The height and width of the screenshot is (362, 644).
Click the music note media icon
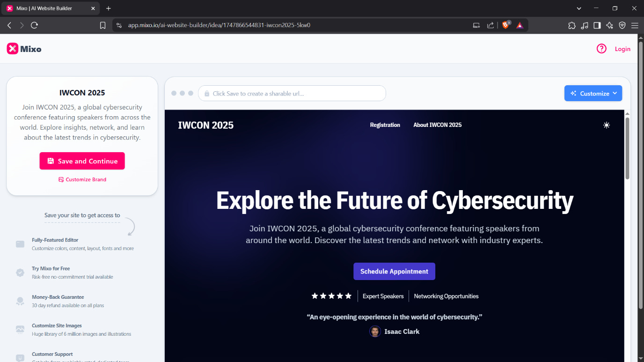[585, 25]
